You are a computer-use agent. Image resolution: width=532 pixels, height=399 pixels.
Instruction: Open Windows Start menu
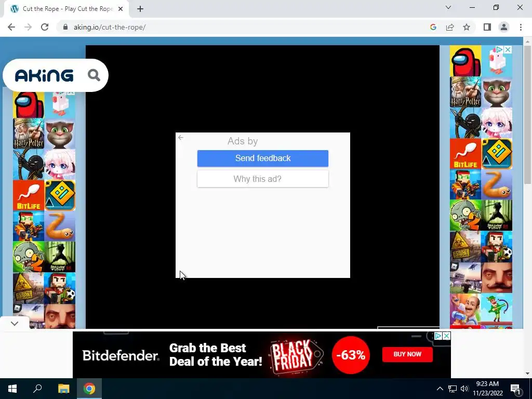[x=12, y=389]
